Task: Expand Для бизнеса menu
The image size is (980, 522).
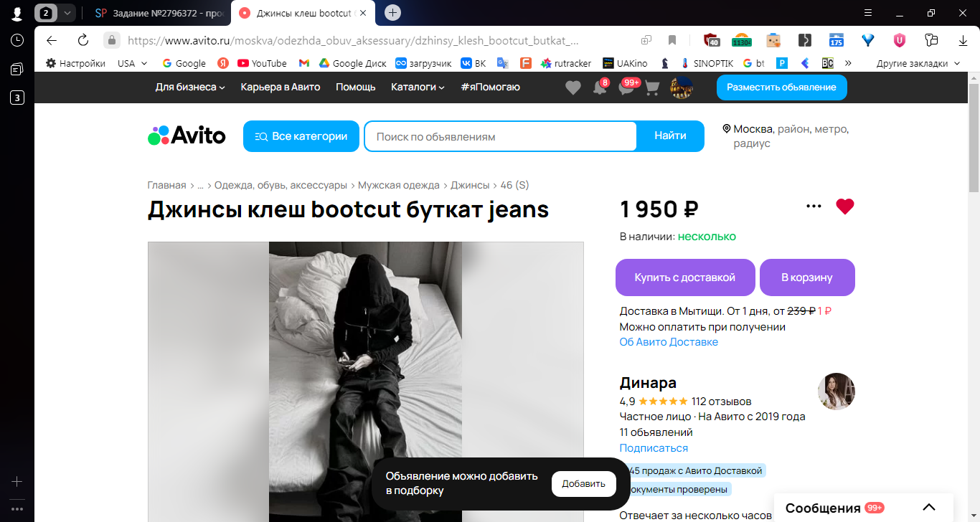Action: coord(190,87)
